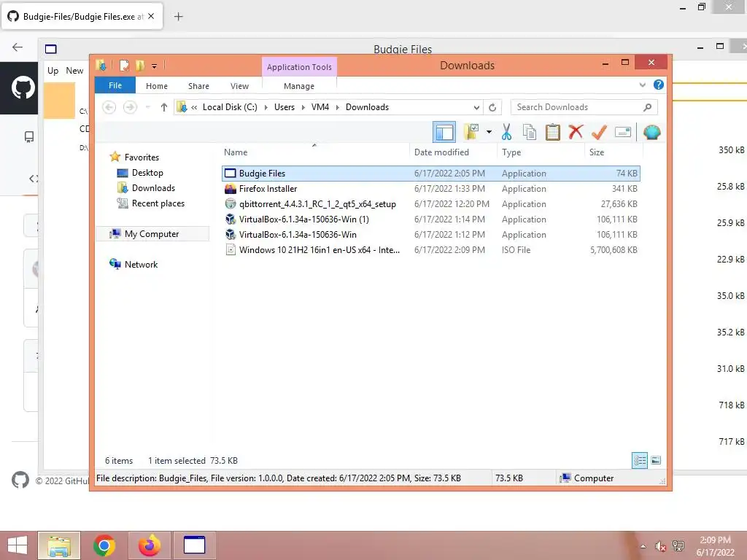Screen dimensions: 747x560
Task: Click the Back navigation arrow
Action: [x=109, y=107]
